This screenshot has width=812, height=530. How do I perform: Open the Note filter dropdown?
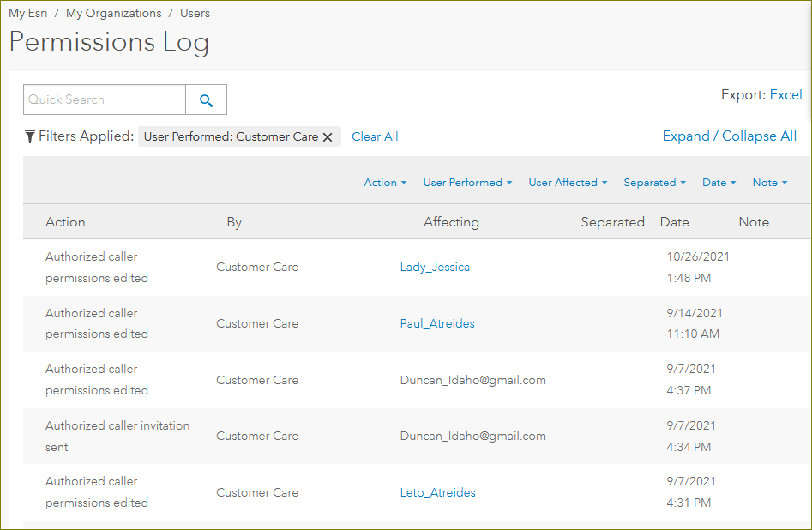pyautogui.click(x=769, y=183)
